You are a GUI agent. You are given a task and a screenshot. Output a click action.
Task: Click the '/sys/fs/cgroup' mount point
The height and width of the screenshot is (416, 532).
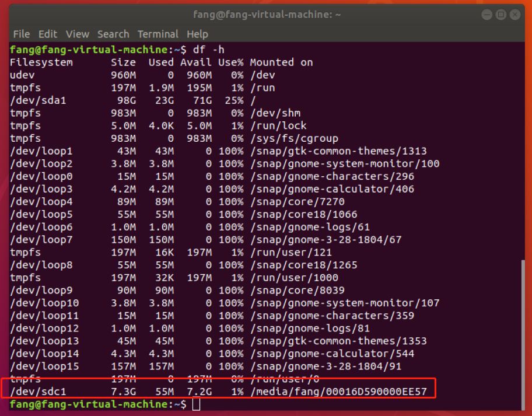click(x=294, y=138)
